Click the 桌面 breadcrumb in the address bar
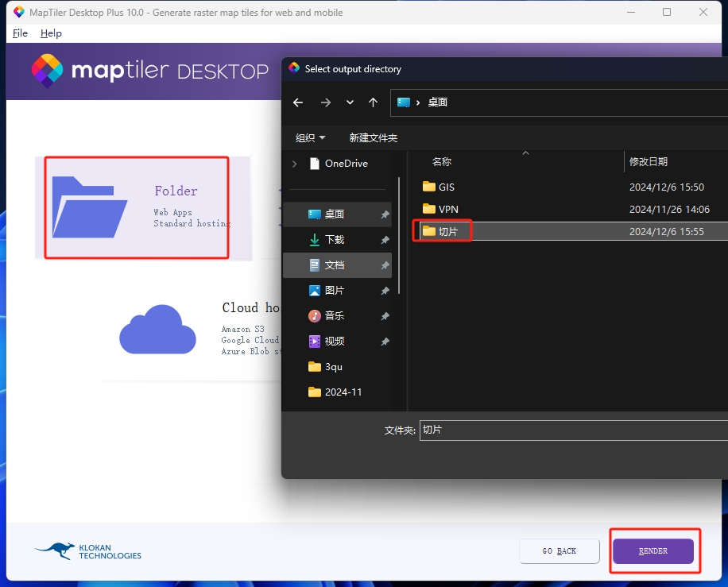The width and height of the screenshot is (728, 587). pyautogui.click(x=437, y=102)
